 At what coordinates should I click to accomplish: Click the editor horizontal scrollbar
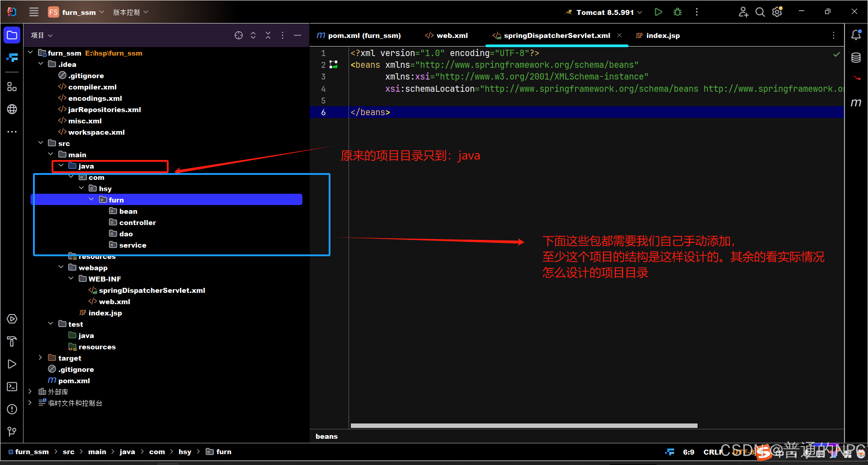tap(524, 426)
